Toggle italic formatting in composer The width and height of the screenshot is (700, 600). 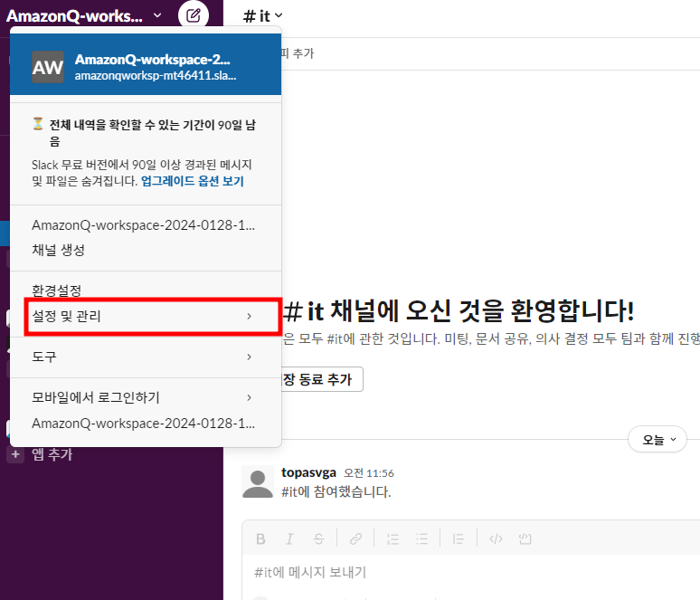289,538
